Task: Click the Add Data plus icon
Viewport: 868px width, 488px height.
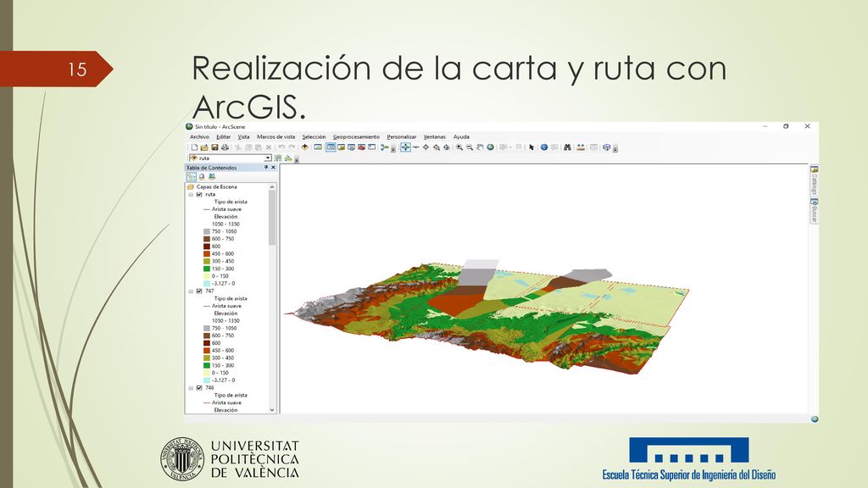Action: pos(304,147)
